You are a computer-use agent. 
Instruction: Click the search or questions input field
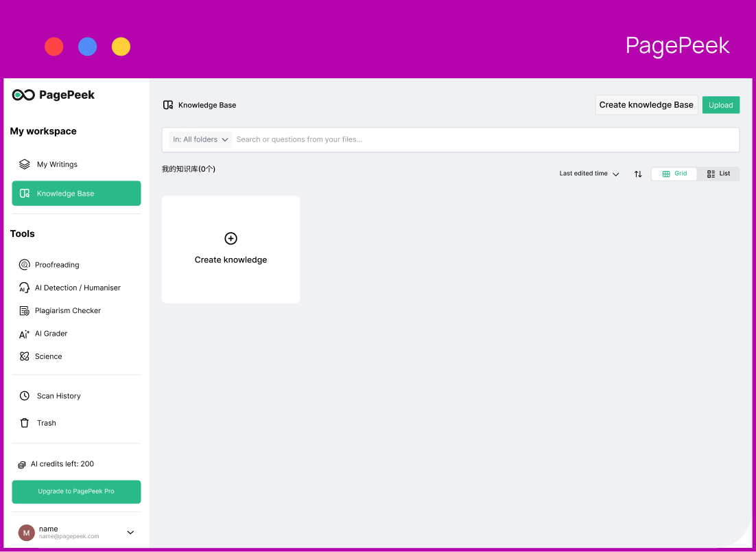coord(486,139)
